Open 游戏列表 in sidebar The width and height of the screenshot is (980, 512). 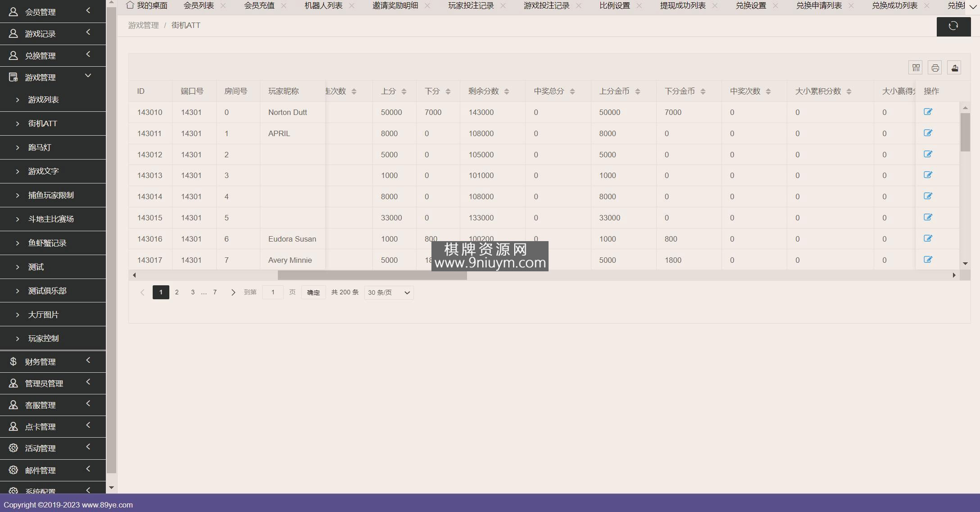click(53, 100)
